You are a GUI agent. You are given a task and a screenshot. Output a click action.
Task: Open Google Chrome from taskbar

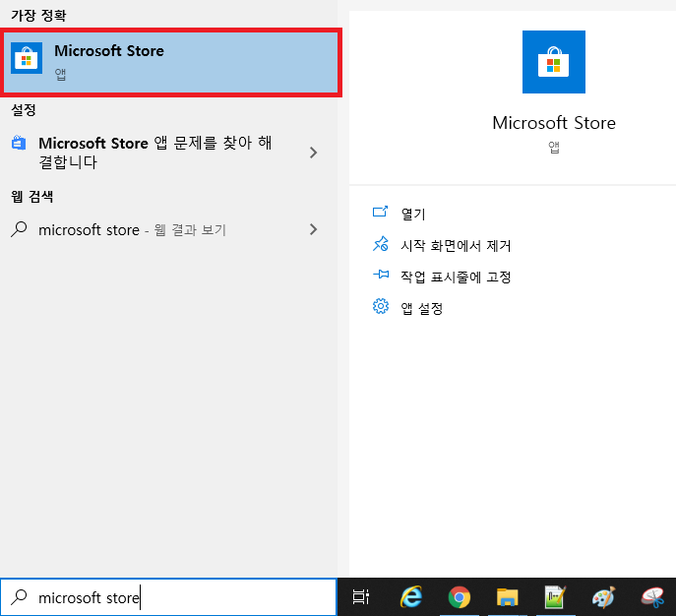tap(460, 597)
